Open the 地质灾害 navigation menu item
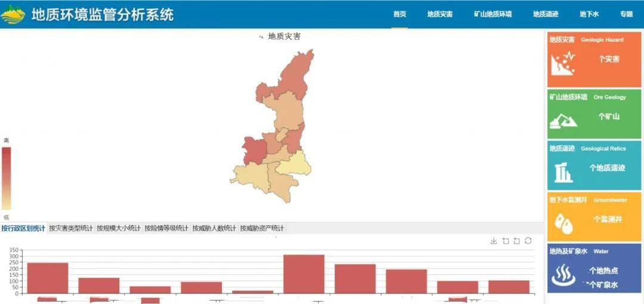Viewport: 644px width, 304px height. [x=440, y=14]
